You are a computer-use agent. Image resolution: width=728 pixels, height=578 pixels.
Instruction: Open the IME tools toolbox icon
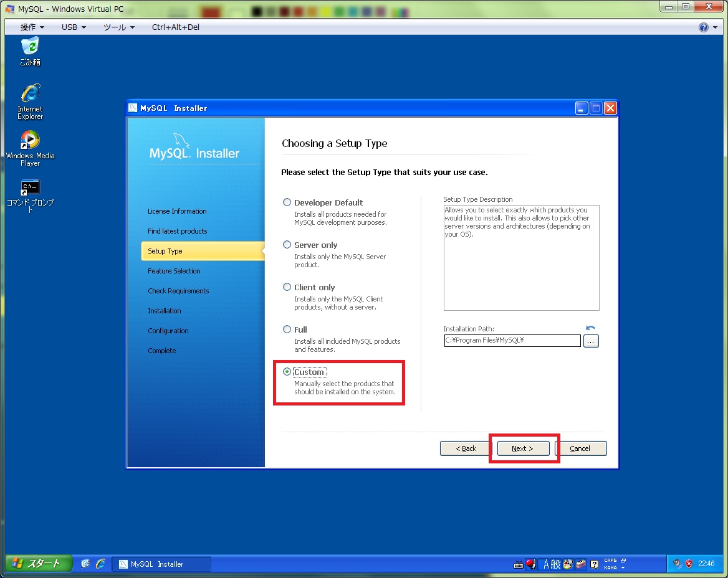tap(580, 564)
